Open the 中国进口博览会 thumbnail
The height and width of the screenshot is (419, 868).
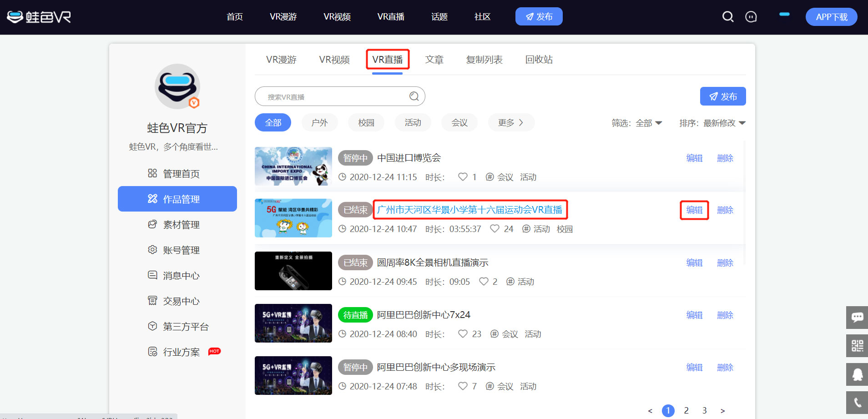click(x=293, y=166)
